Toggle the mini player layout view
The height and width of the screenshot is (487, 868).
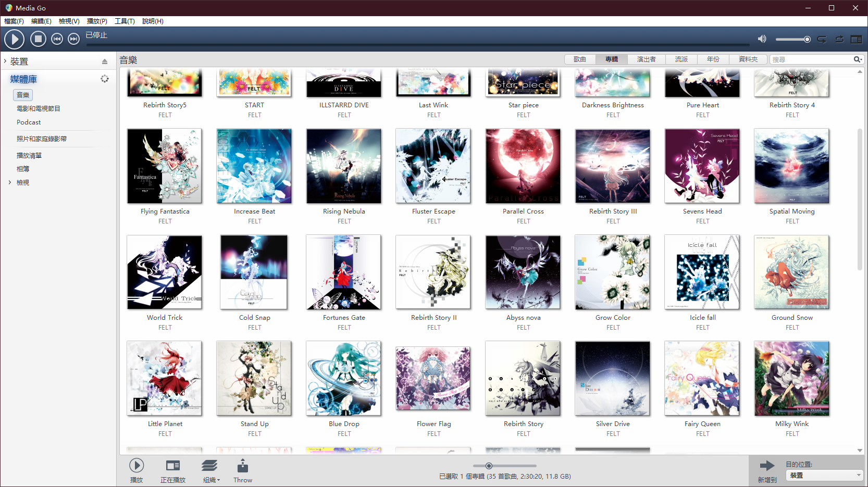coord(856,39)
